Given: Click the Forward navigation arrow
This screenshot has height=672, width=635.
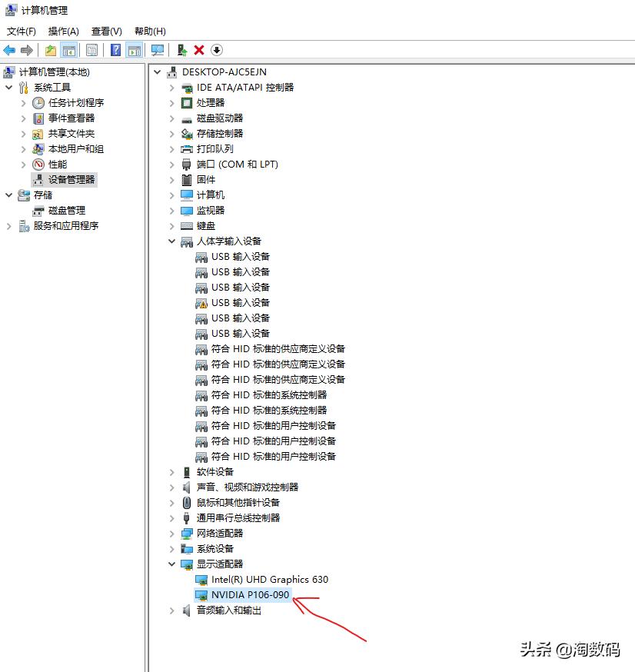Looking at the screenshot, I should tap(28, 49).
